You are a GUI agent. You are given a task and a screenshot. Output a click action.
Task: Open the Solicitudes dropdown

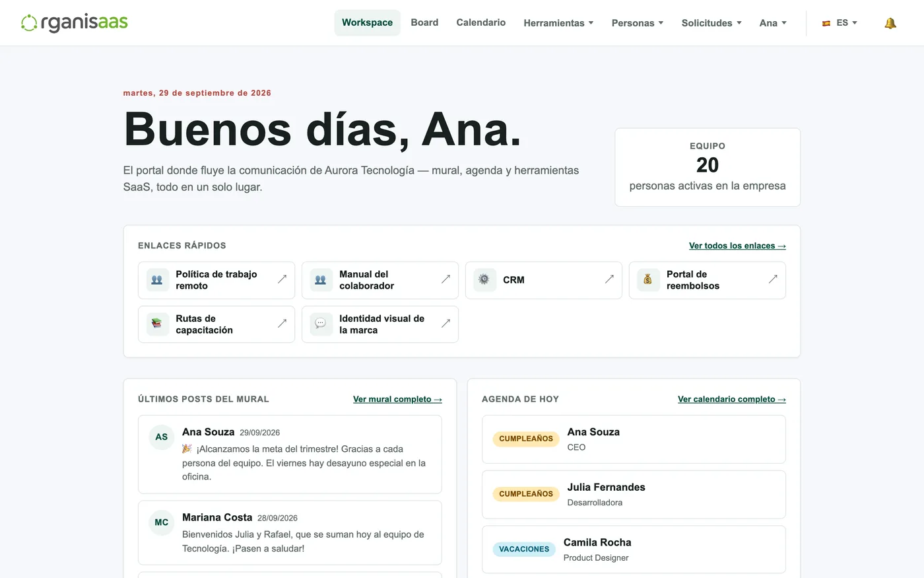coord(711,23)
